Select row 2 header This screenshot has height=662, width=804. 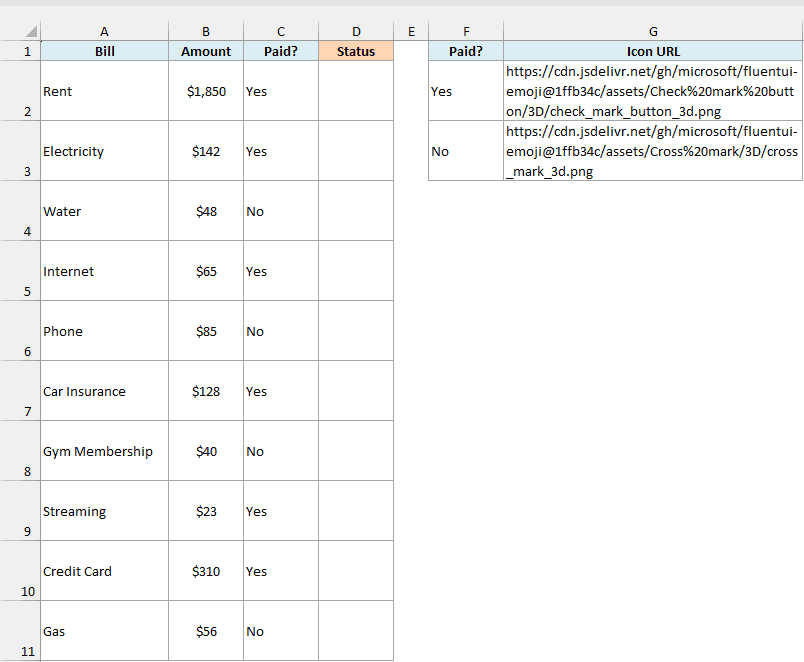click(21, 91)
